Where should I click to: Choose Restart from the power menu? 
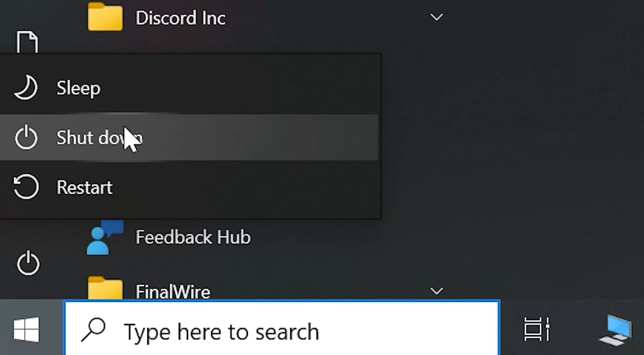pos(189,187)
